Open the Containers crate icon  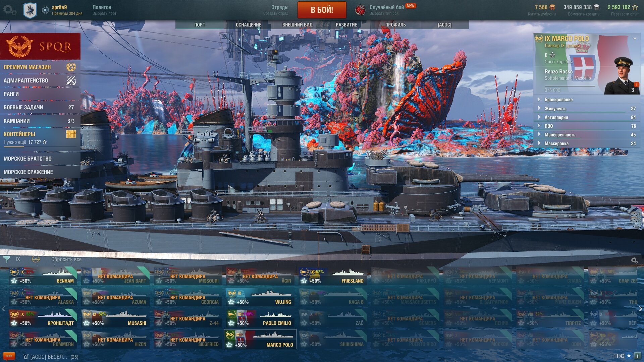tap(71, 134)
